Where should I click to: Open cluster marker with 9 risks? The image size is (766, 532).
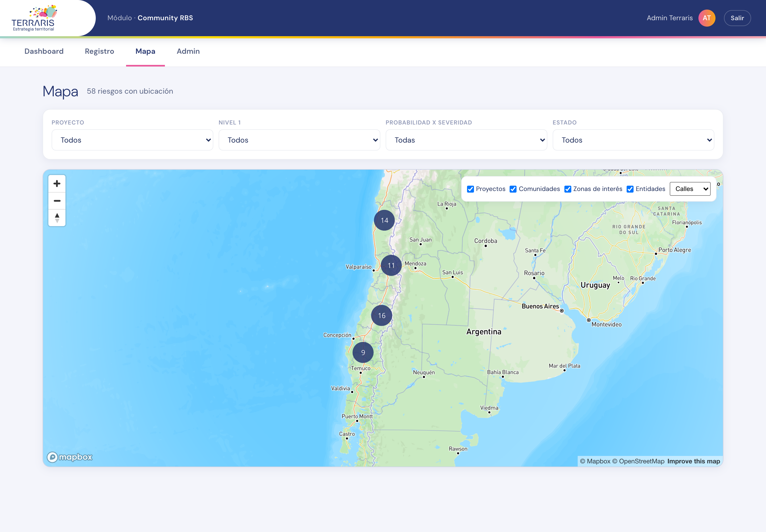point(363,352)
